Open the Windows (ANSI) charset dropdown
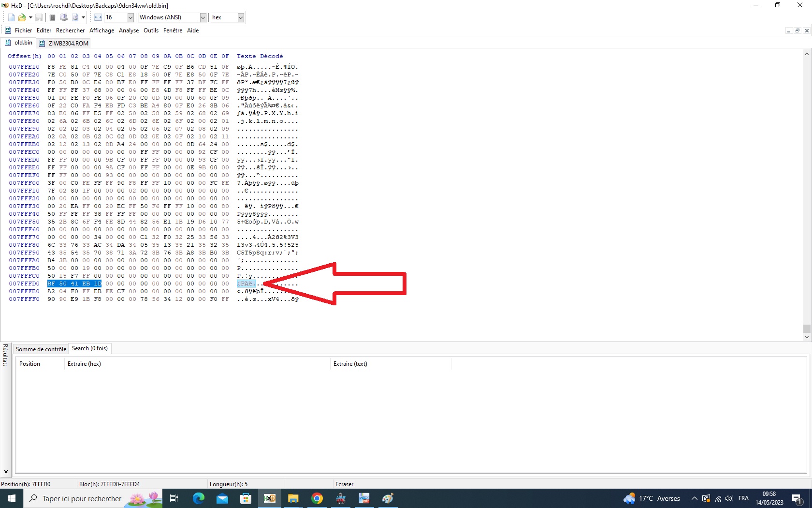The width and height of the screenshot is (812, 508). coord(203,17)
